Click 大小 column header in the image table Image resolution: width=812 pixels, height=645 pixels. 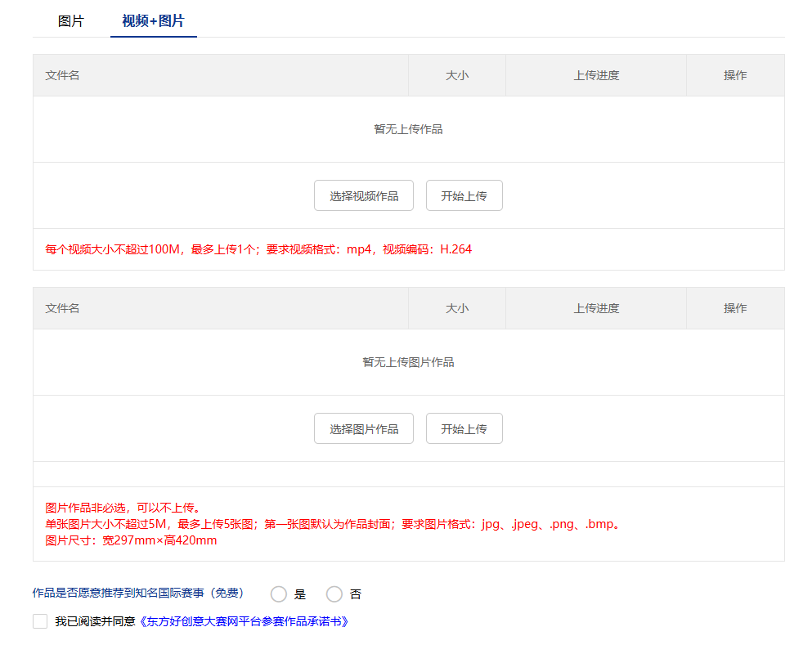(x=457, y=308)
